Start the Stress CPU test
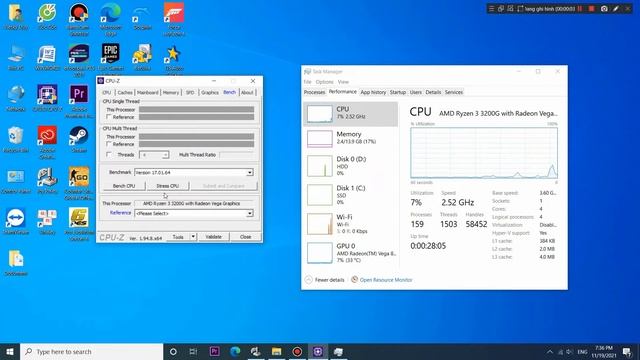Image resolution: width=640 pixels, height=360 pixels. coord(167,186)
